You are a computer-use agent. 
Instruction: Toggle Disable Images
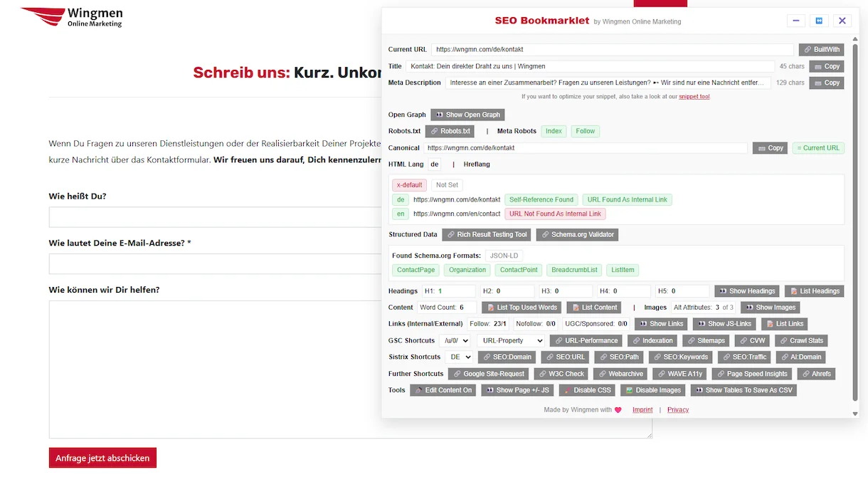point(652,389)
